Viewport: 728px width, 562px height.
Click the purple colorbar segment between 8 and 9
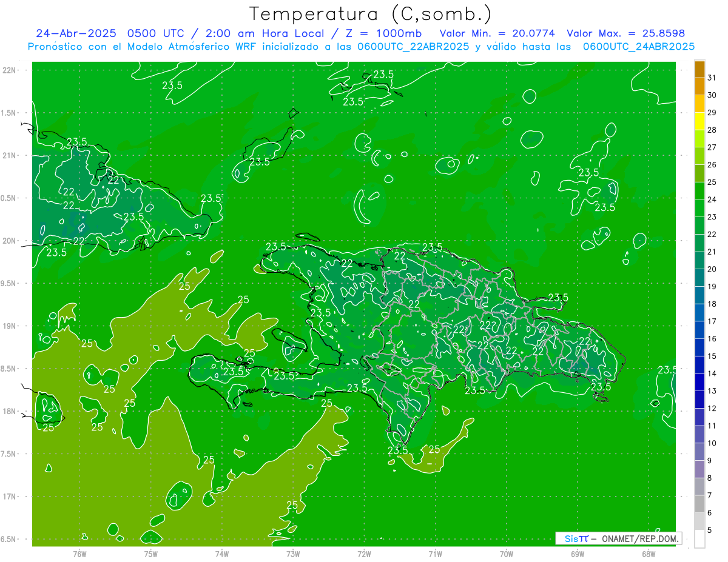699,470
